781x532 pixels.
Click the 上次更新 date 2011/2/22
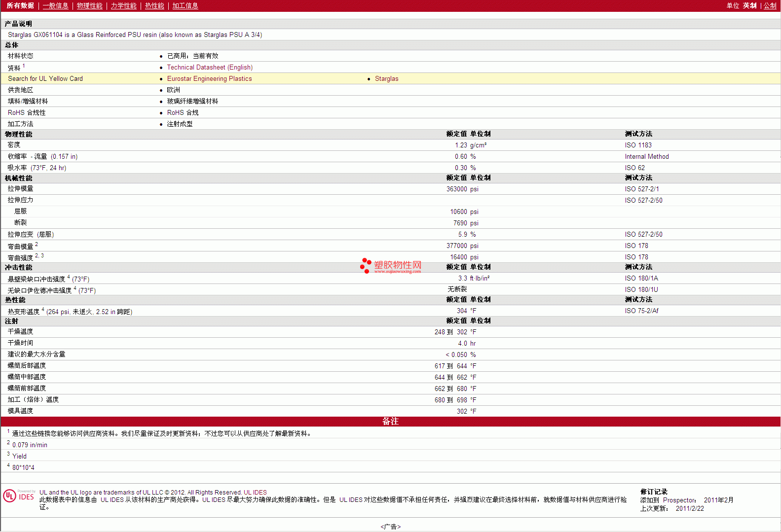tap(690, 508)
